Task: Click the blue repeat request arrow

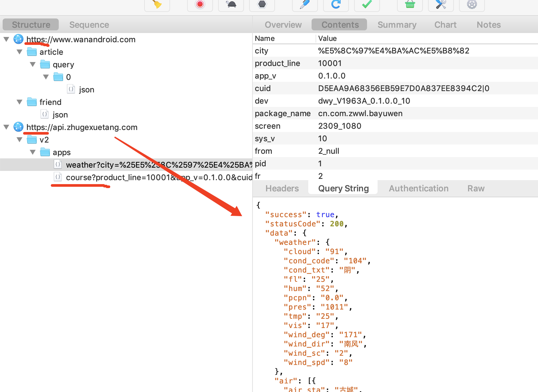Action: coord(336,4)
